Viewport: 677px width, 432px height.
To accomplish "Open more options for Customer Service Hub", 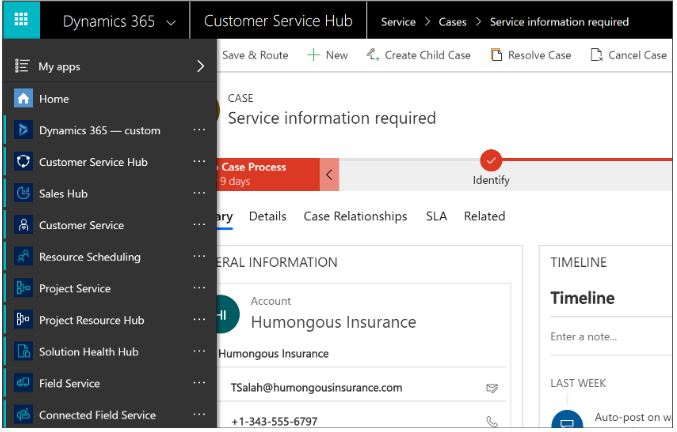I will point(199,161).
